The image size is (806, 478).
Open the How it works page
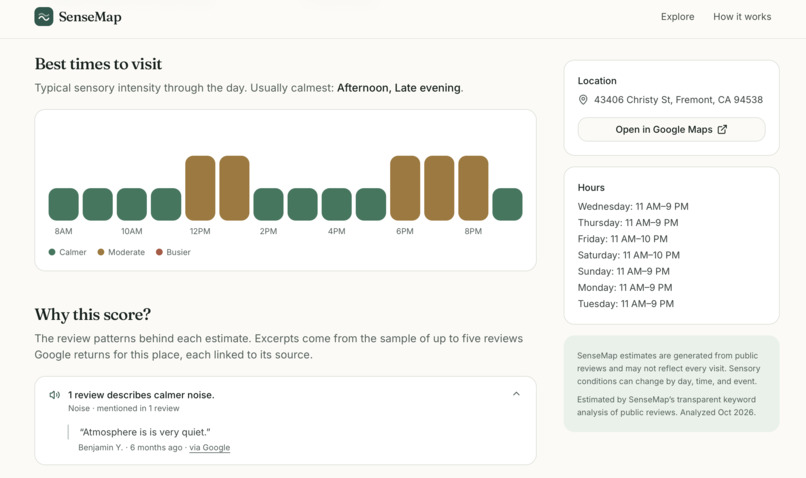pyautogui.click(x=742, y=16)
